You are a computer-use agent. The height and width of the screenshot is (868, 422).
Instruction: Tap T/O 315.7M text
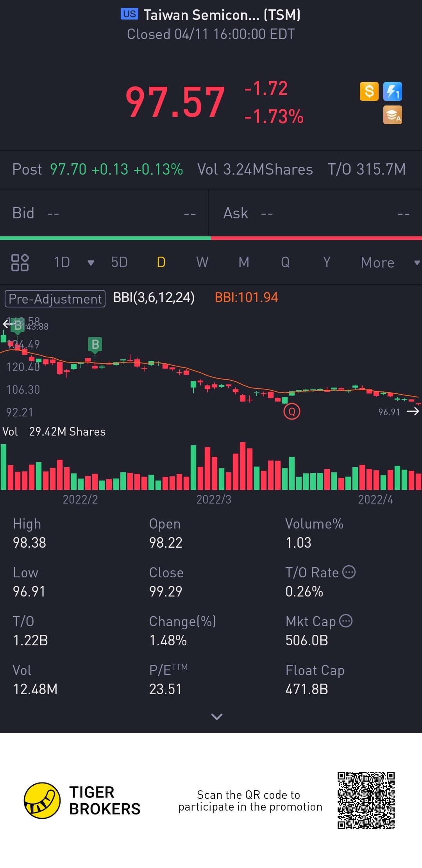coord(367,170)
